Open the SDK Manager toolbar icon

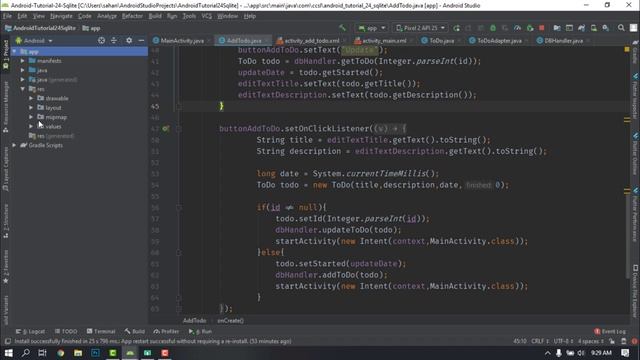tap(606, 28)
